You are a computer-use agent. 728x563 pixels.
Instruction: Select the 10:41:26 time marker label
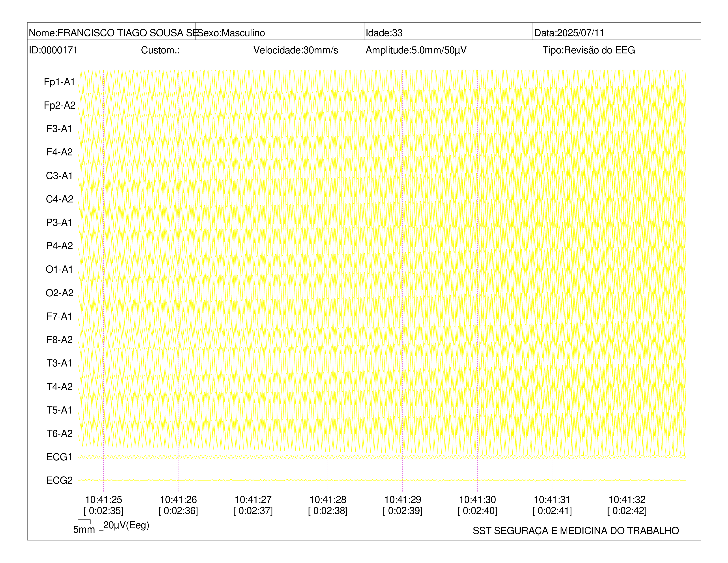pyautogui.click(x=178, y=500)
